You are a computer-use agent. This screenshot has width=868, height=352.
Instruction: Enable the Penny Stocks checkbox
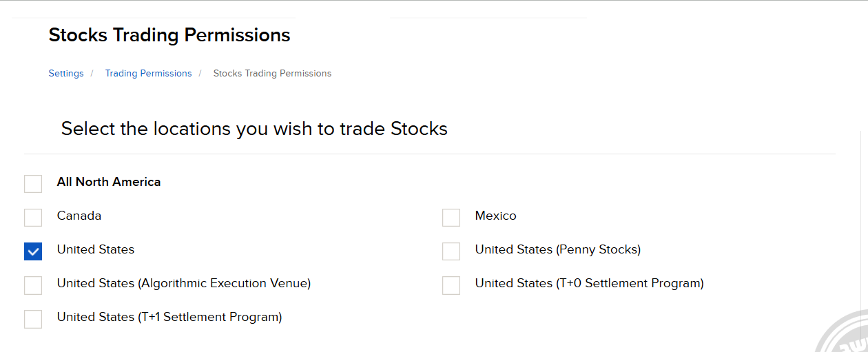tap(451, 251)
